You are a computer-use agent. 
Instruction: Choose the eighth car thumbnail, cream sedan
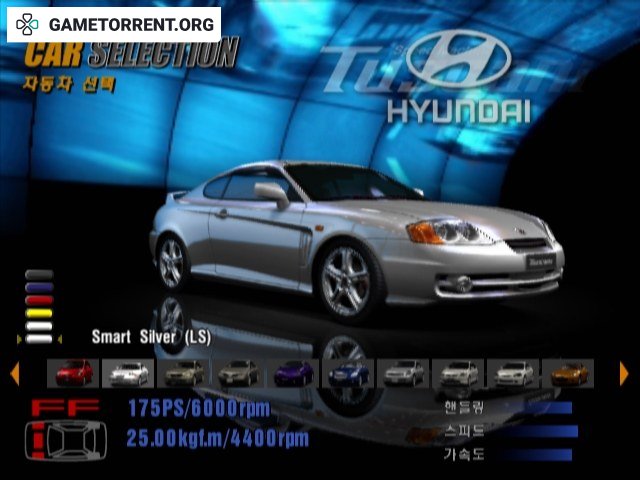coord(458,373)
